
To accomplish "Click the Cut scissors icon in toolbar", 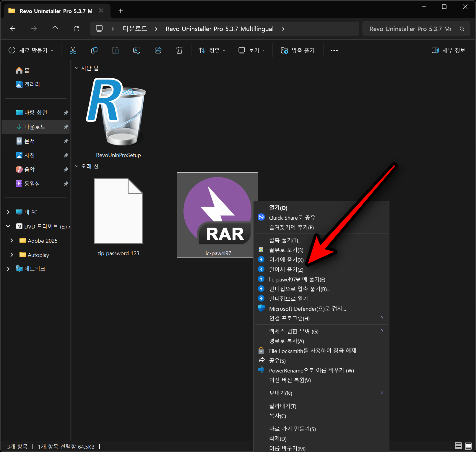I will [x=73, y=50].
